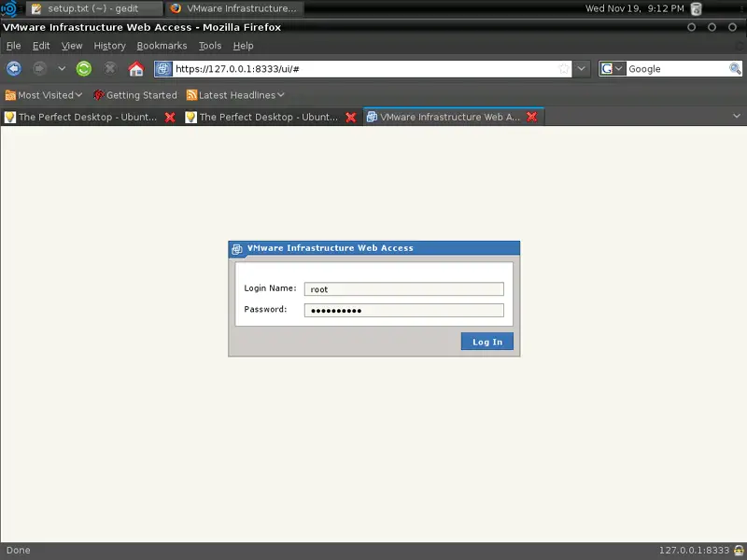Open the Edit menu
The width and height of the screenshot is (747, 560).
pos(41,46)
